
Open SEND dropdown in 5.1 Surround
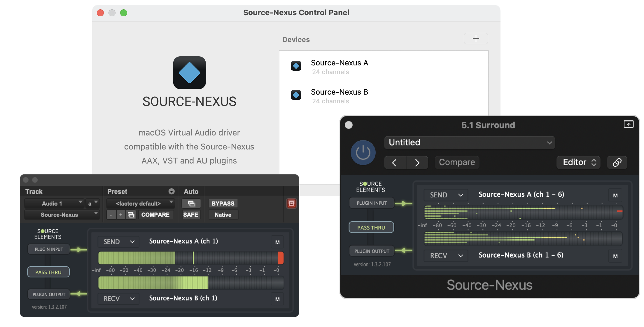point(446,195)
